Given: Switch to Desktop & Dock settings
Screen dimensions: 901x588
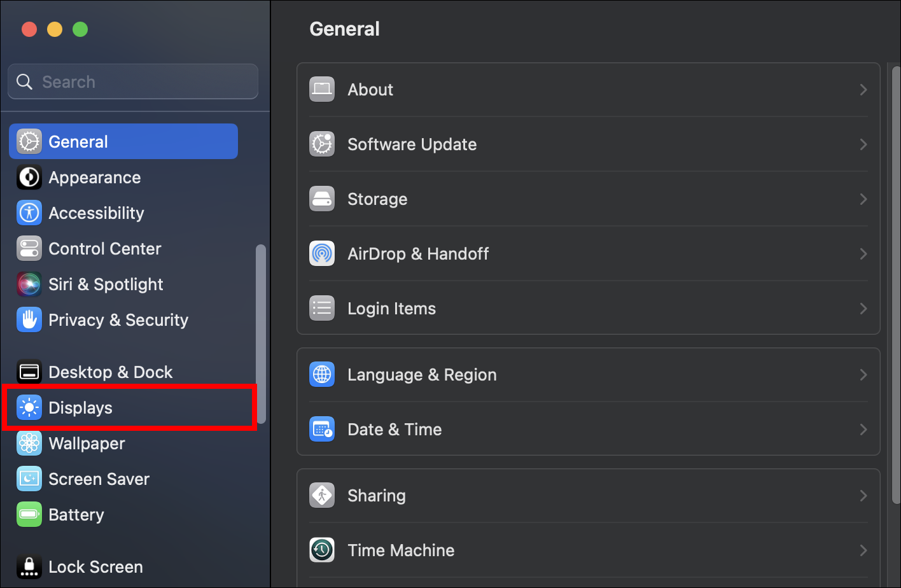Looking at the screenshot, I should click(x=111, y=372).
